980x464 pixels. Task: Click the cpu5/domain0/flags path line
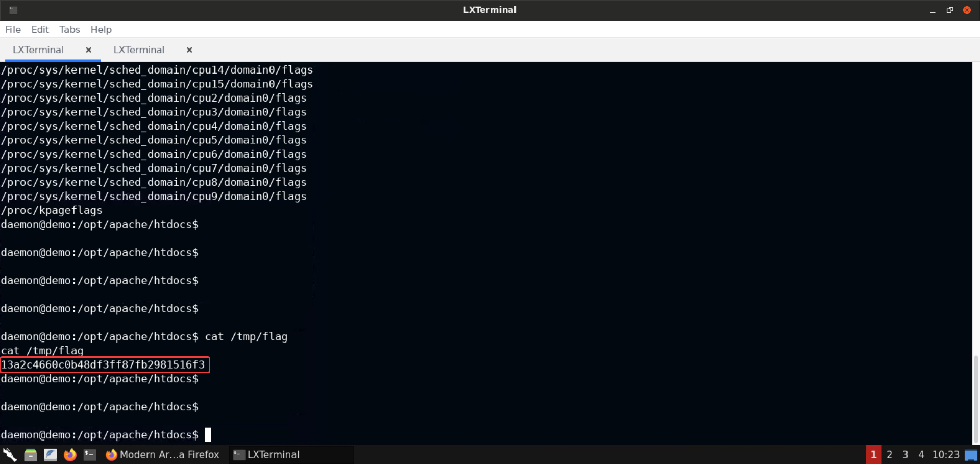click(x=154, y=140)
